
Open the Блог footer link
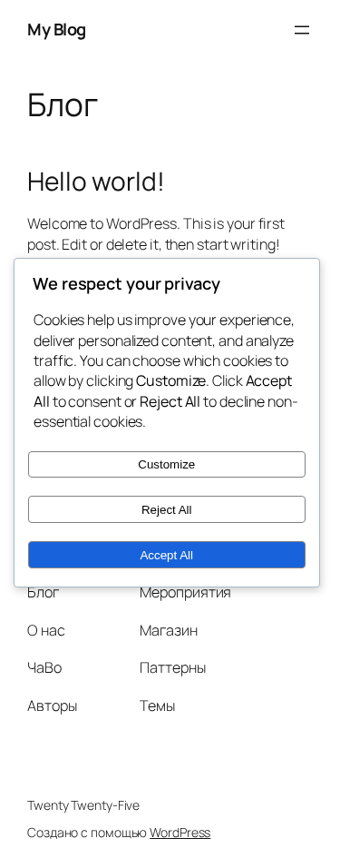click(x=44, y=593)
